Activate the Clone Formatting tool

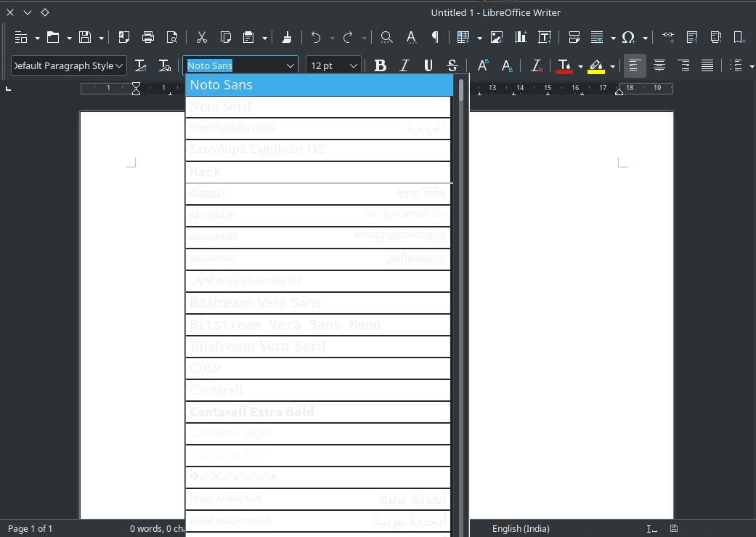tap(287, 37)
